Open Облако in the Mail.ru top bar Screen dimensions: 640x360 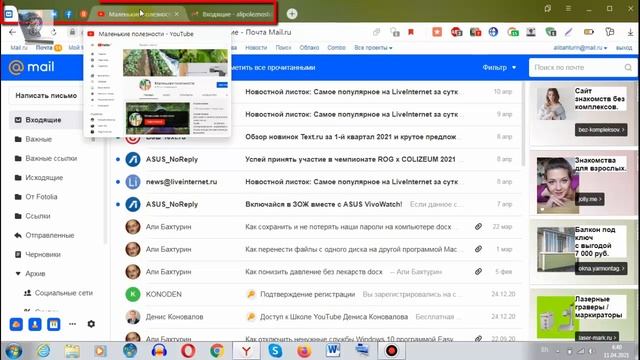tap(309, 48)
